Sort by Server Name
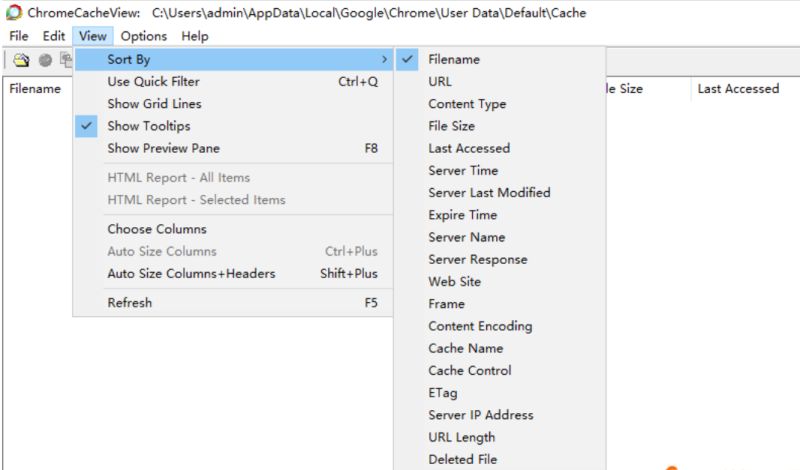 [500, 237]
